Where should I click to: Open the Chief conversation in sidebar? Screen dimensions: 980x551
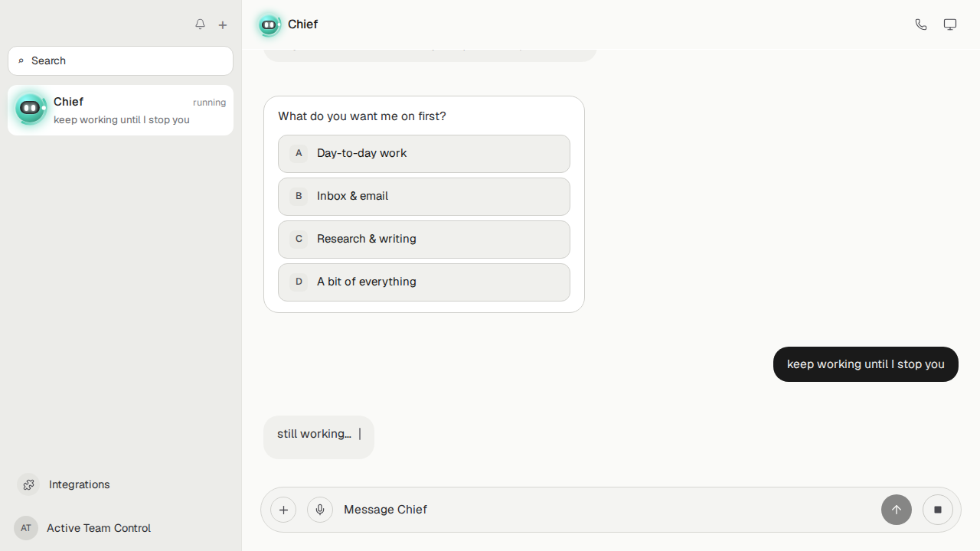click(121, 110)
